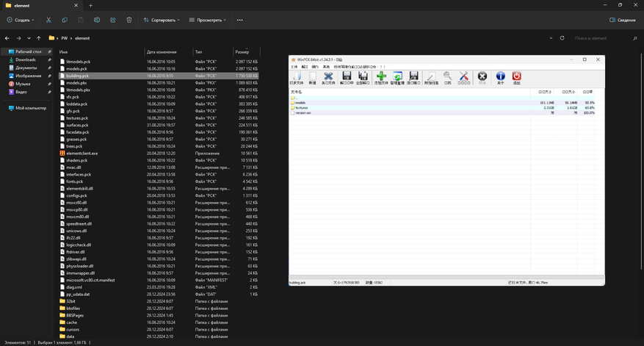Click the open file icon in WinPCK

pos(296,77)
